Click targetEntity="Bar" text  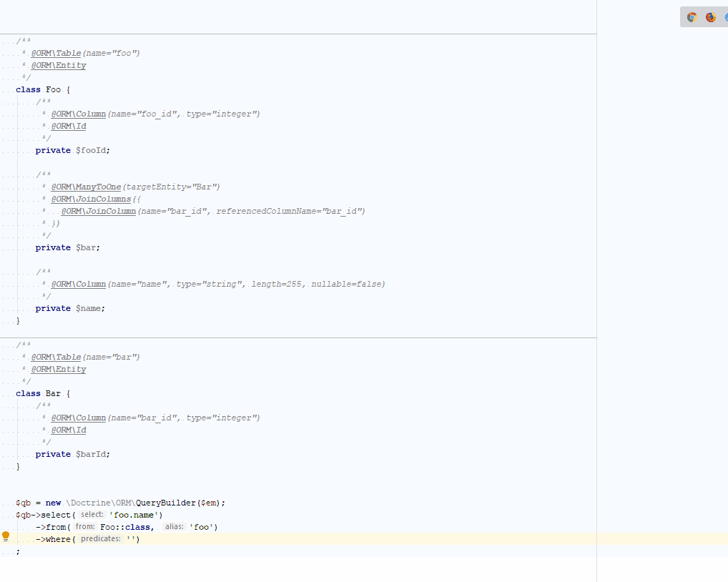tap(172, 187)
